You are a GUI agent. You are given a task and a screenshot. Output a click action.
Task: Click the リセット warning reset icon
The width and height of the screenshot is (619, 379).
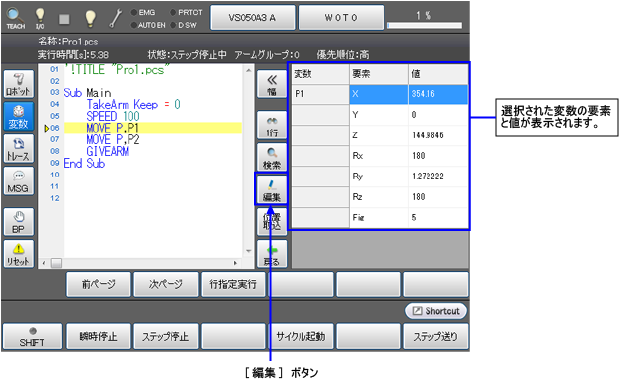(x=19, y=254)
